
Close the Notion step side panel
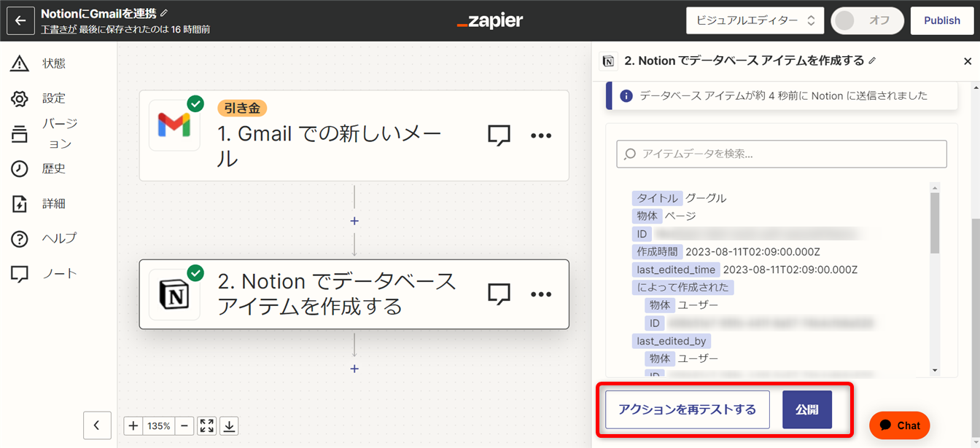tap(968, 61)
